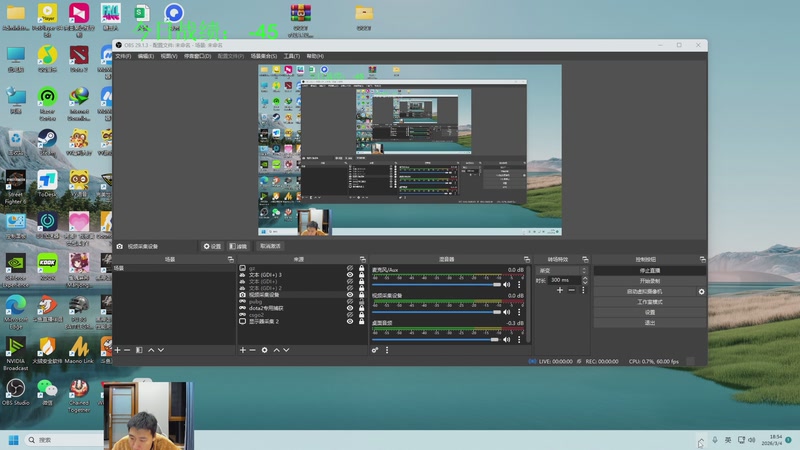Open OBS Studio desktop shortcut
The width and height of the screenshot is (800, 450).
coord(15,393)
